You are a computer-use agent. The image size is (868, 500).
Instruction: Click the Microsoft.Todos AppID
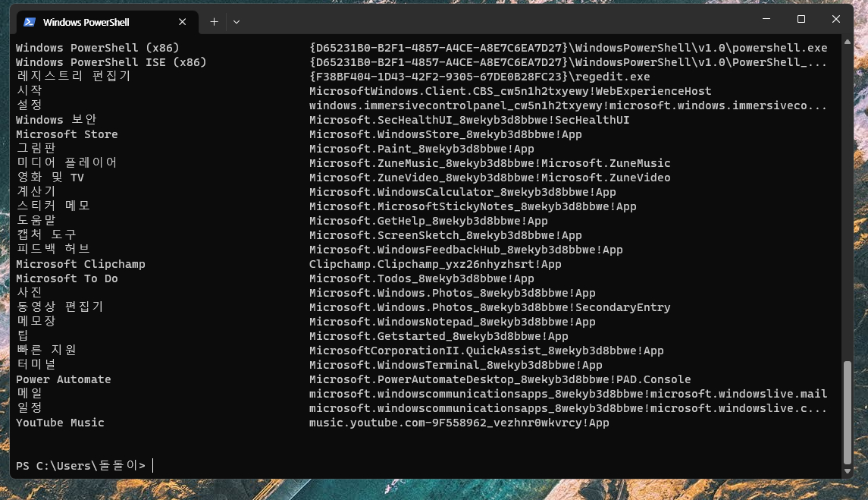[421, 278]
